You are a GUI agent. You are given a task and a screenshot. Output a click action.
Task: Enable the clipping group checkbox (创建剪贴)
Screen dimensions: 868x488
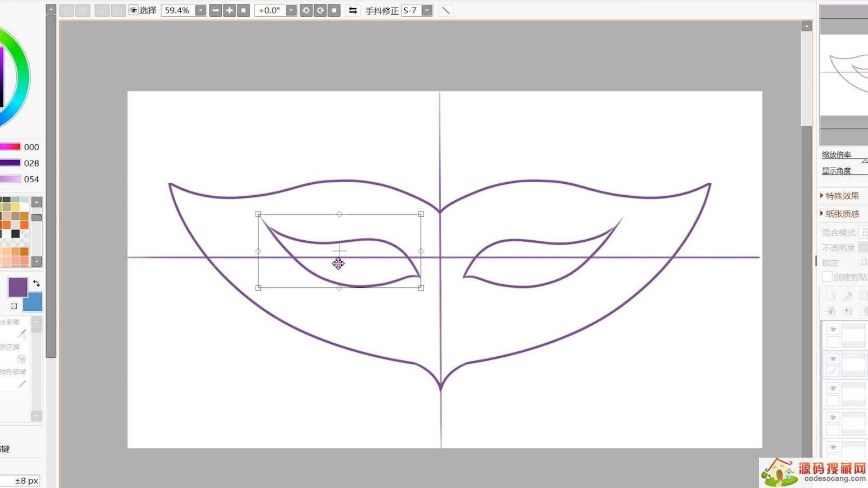click(827, 277)
